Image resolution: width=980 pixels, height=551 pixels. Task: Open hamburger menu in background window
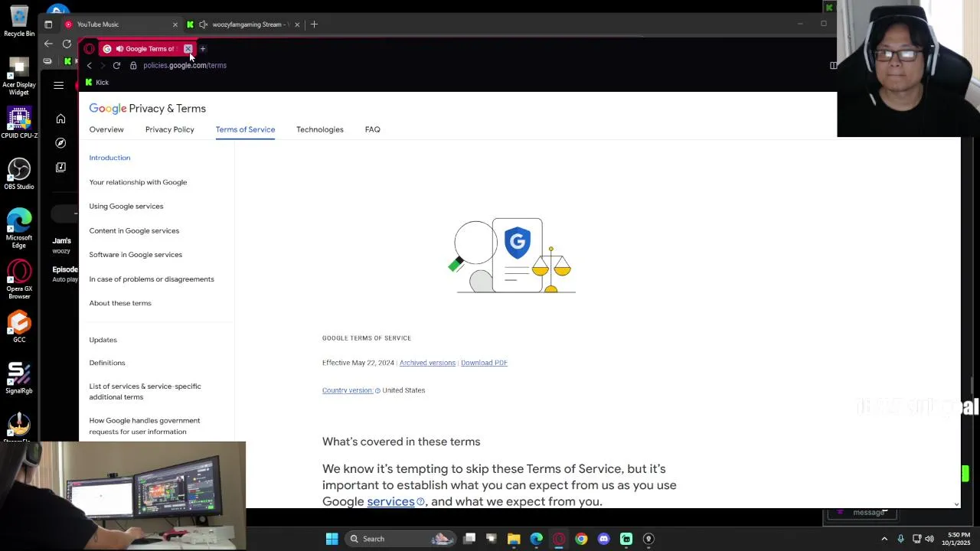coord(59,85)
